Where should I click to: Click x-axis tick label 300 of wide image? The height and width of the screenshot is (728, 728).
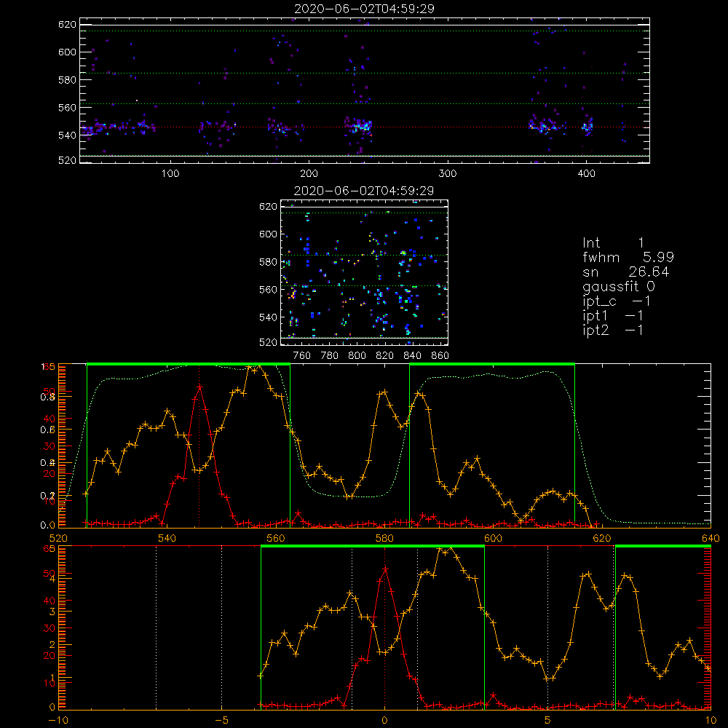pyautogui.click(x=448, y=174)
